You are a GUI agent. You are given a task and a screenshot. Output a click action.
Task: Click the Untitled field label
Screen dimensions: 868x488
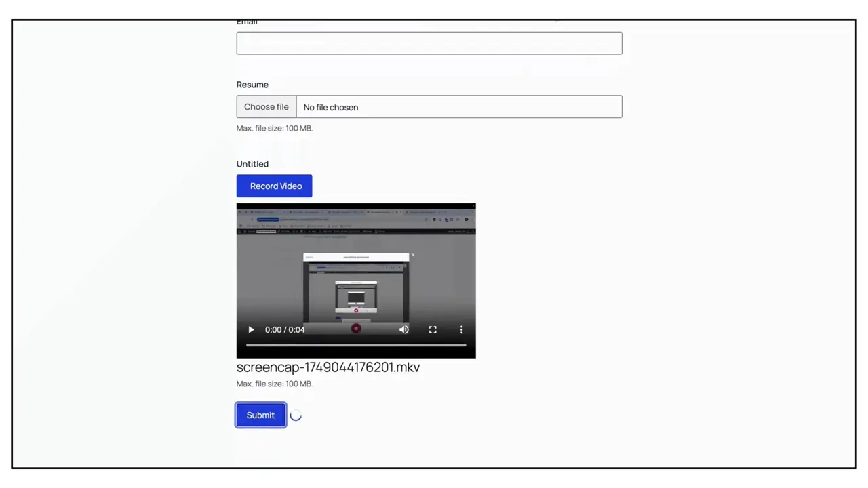point(252,164)
